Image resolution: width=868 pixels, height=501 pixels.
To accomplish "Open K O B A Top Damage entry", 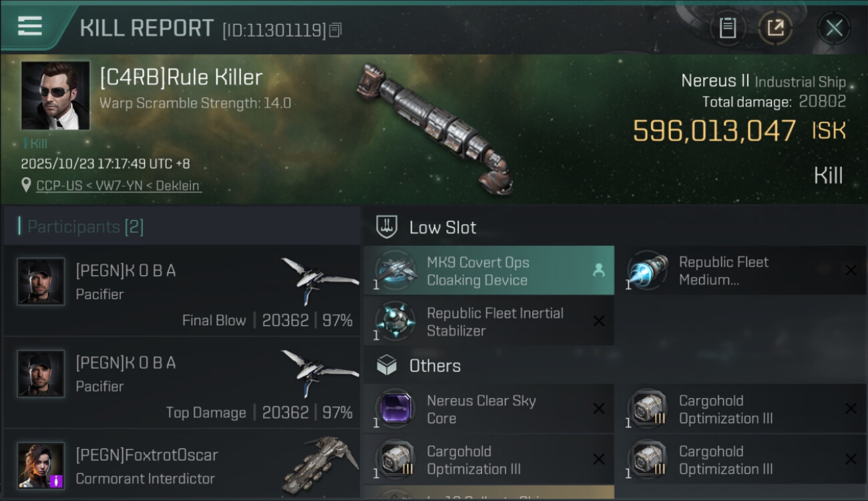I will click(182, 383).
